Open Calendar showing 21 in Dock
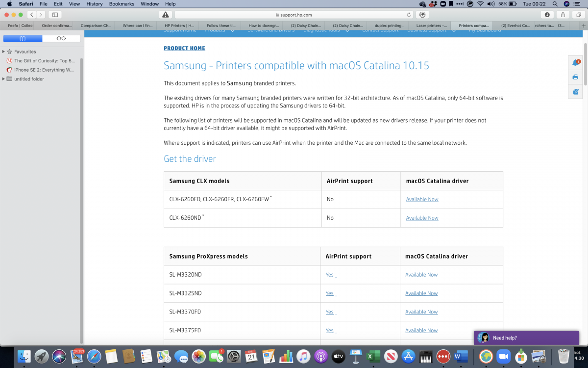588x368 pixels. 251,356
